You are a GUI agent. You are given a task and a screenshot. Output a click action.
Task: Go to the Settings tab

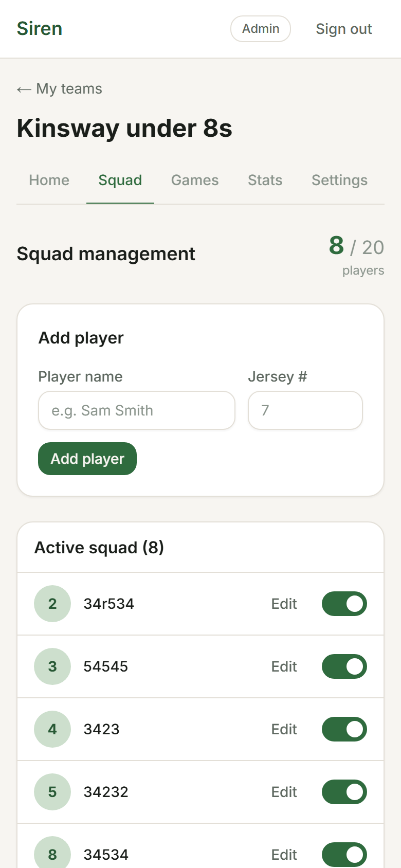point(339,180)
